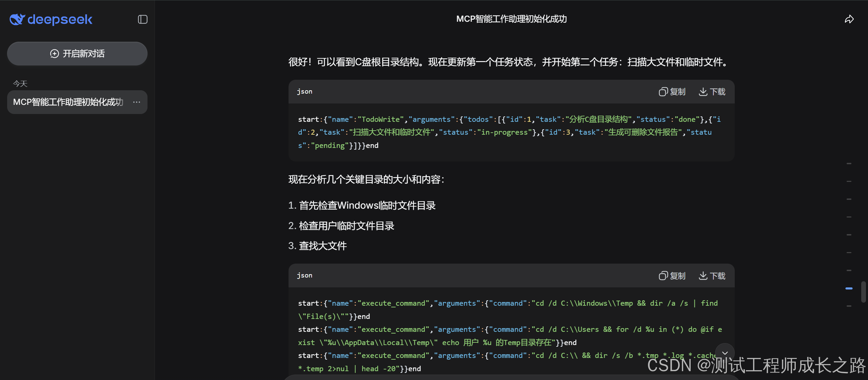Click the DeepSeek whale logo
Viewport: 868px width, 380px height.
click(17, 19)
